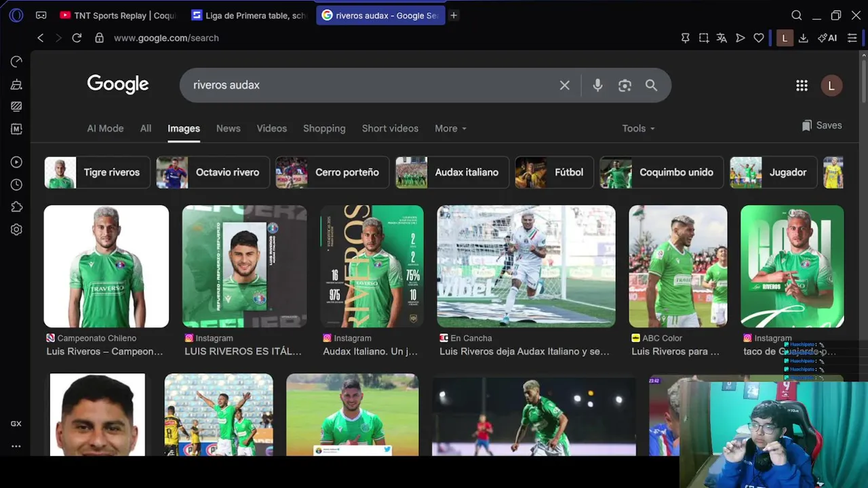Viewport: 868px width, 488px height.
Task: Open the Opera GX menu logo
Action: 16,15
